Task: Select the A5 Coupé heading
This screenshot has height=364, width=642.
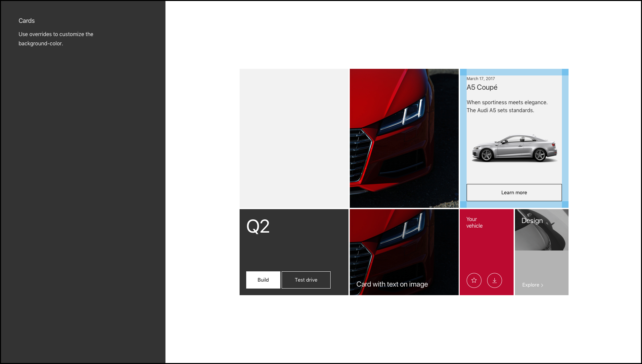Action: [x=482, y=87]
